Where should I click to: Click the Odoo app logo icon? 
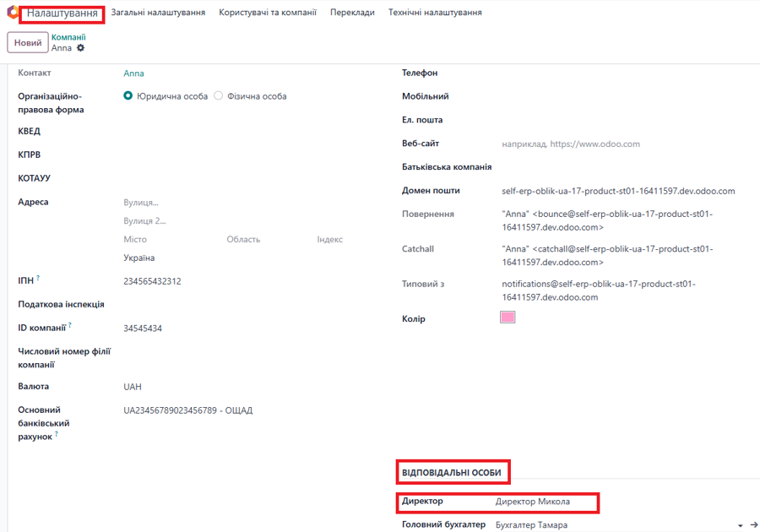[x=13, y=12]
